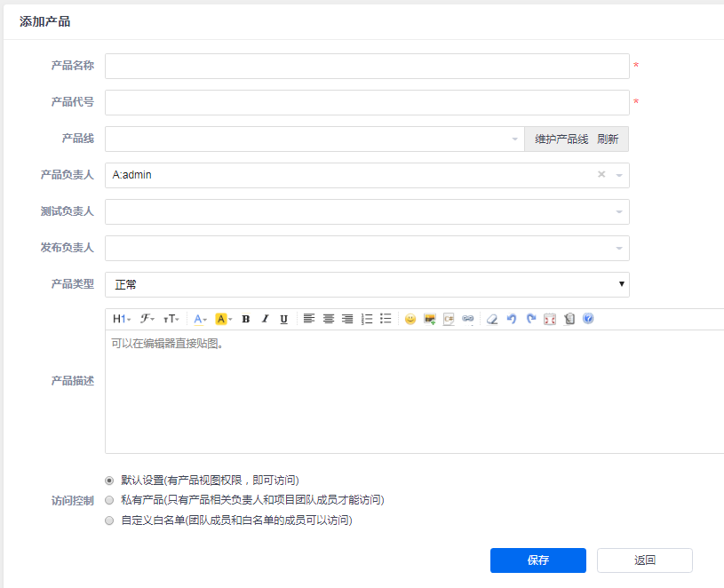Select the 私有产品 access radio button
This screenshot has width=724, height=588.
109,500
